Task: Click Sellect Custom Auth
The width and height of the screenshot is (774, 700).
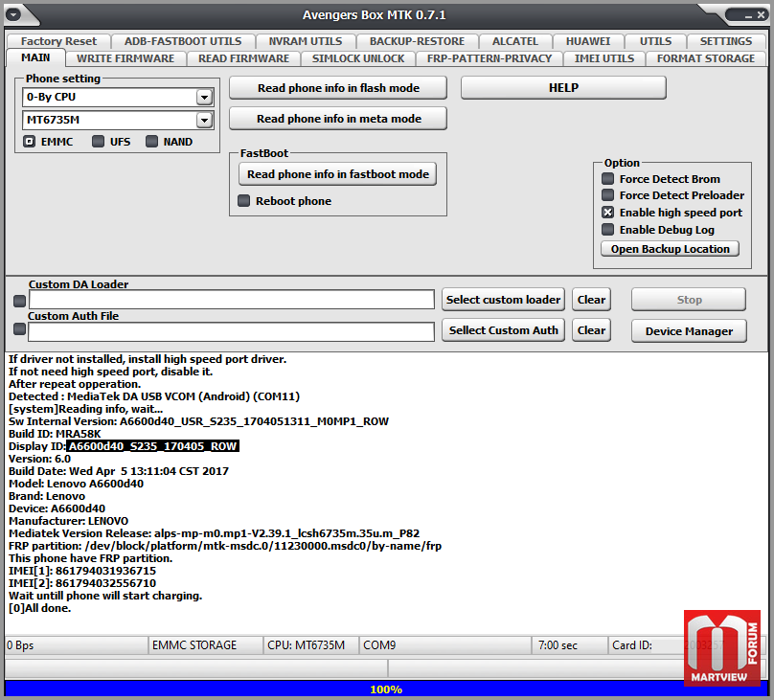Action: pos(503,330)
